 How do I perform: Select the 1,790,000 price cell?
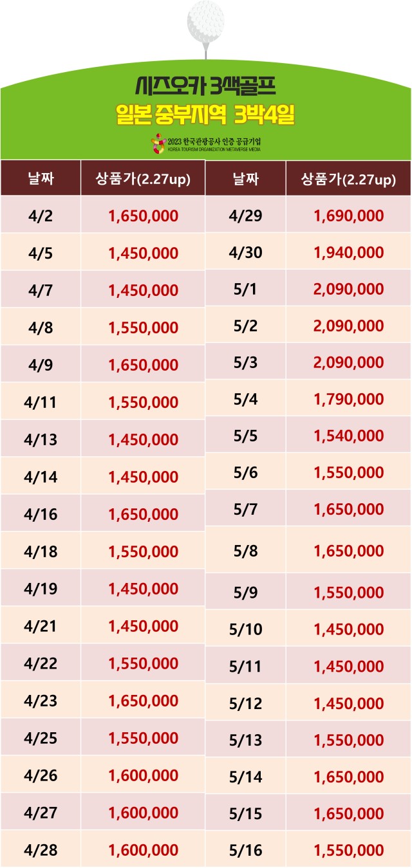(348, 399)
